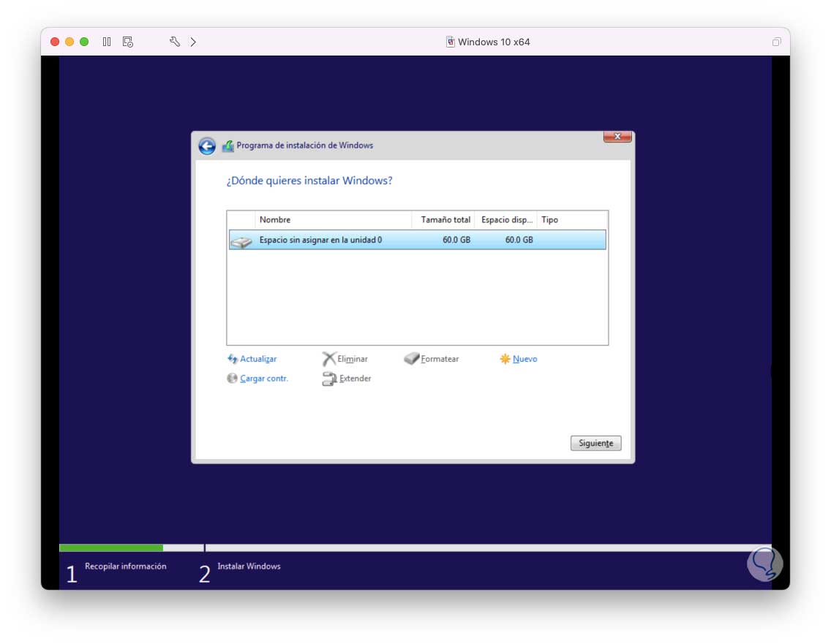Click the Eliminar option
The width and height of the screenshot is (831, 644).
tap(353, 359)
